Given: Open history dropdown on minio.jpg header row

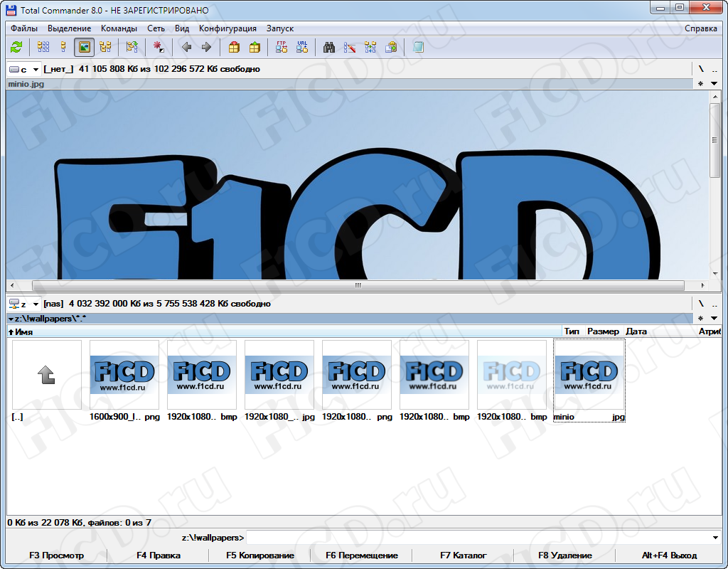Looking at the screenshot, I should (x=714, y=84).
